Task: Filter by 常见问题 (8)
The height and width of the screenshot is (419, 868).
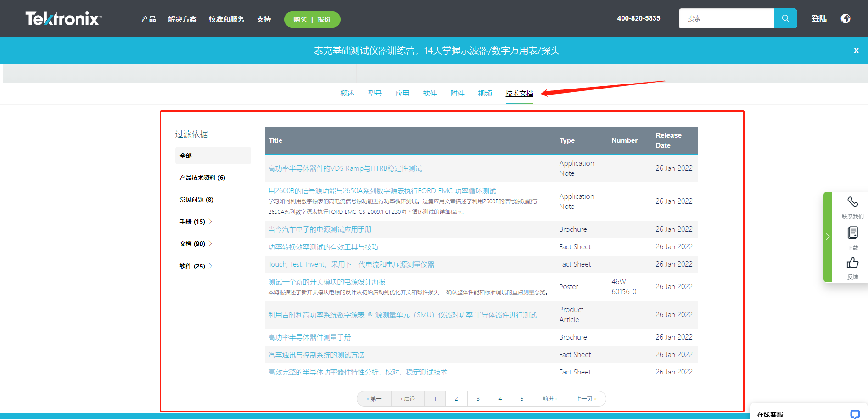Action: click(x=196, y=200)
